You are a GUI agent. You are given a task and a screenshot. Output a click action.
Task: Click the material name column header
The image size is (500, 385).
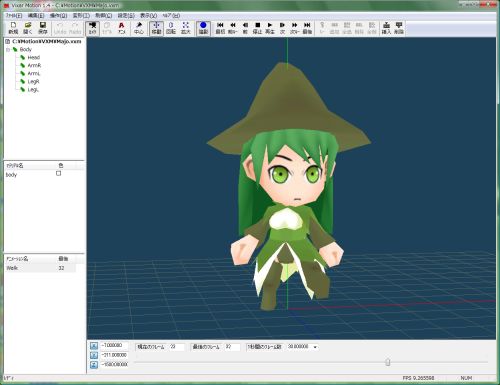point(30,165)
